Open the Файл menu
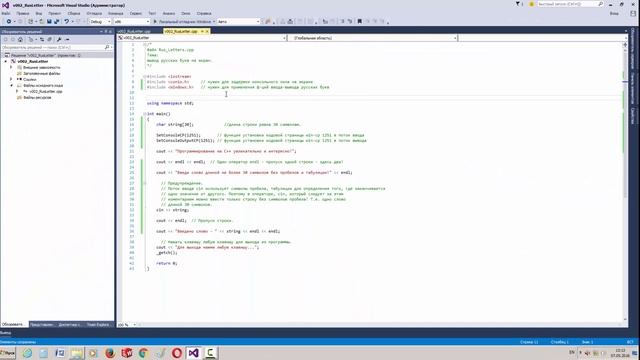Image resolution: width=640 pixels, height=360 pixels. click(x=5, y=13)
